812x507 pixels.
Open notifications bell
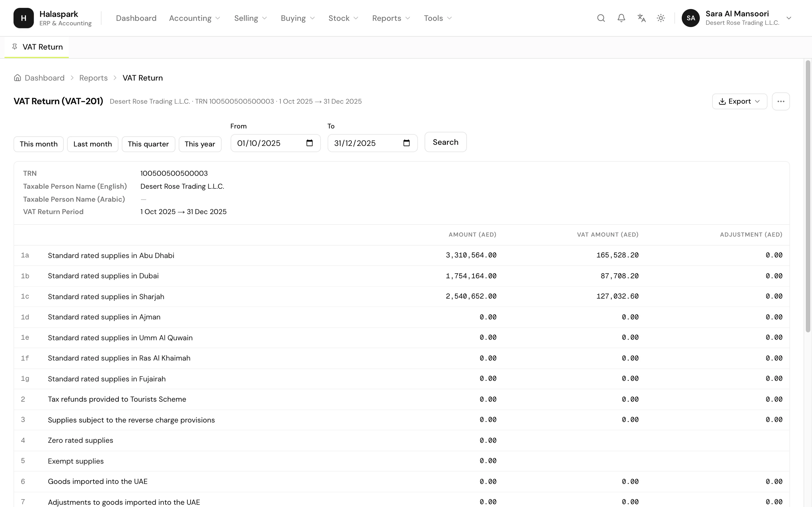[x=621, y=18]
